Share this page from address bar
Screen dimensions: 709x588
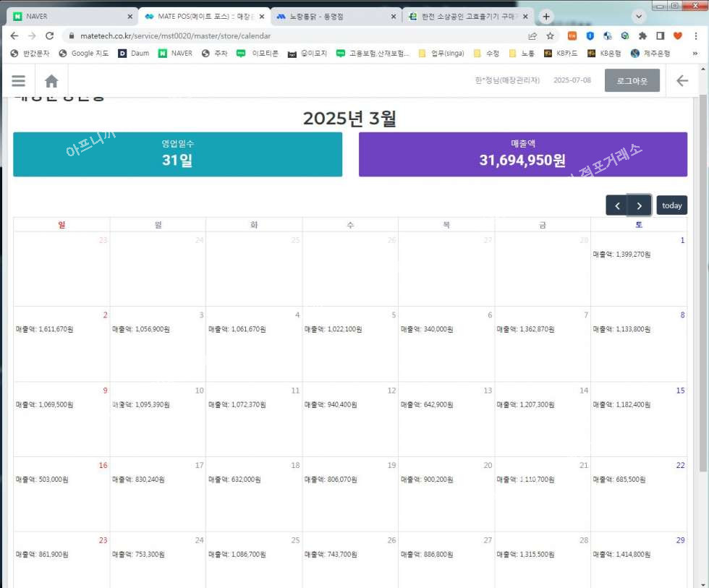[x=532, y=35]
